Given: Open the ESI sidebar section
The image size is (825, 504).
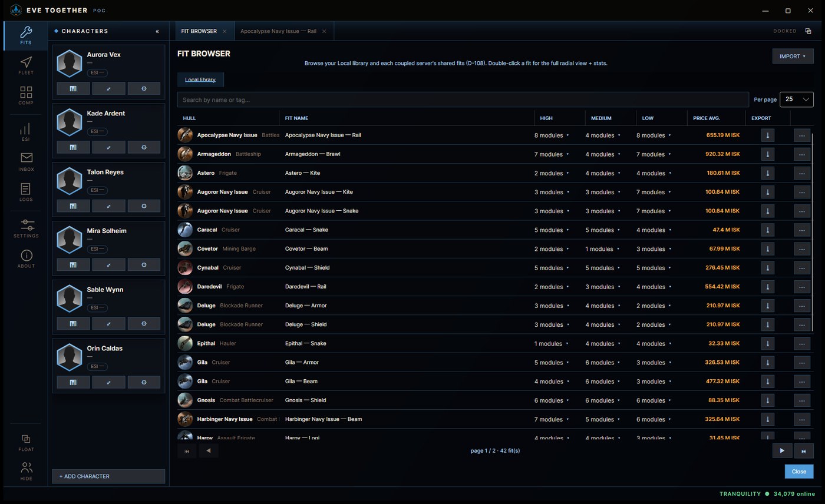Looking at the screenshot, I should (x=25, y=132).
